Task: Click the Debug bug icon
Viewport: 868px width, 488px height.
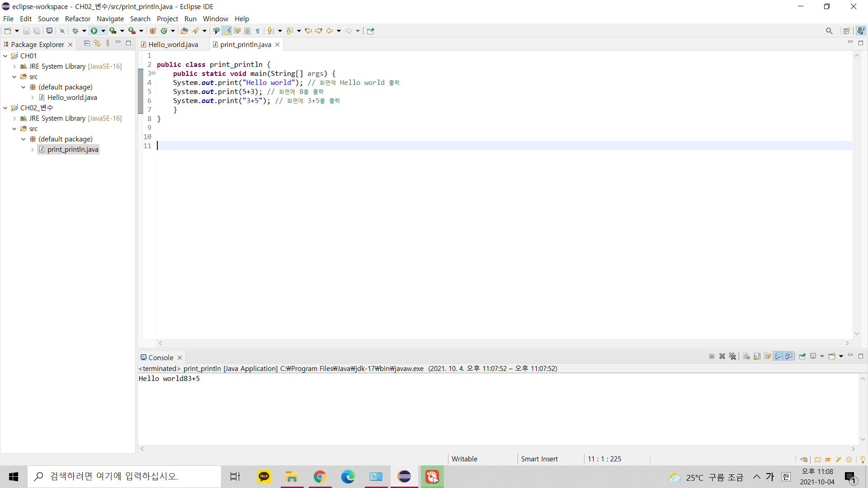Action: click(x=75, y=31)
